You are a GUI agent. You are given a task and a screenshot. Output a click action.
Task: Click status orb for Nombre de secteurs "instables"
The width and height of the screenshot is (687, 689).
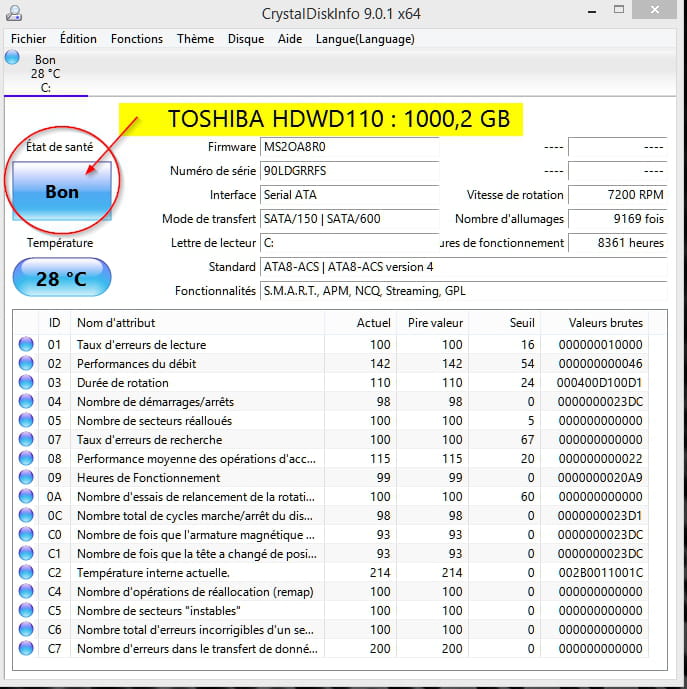(26, 611)
